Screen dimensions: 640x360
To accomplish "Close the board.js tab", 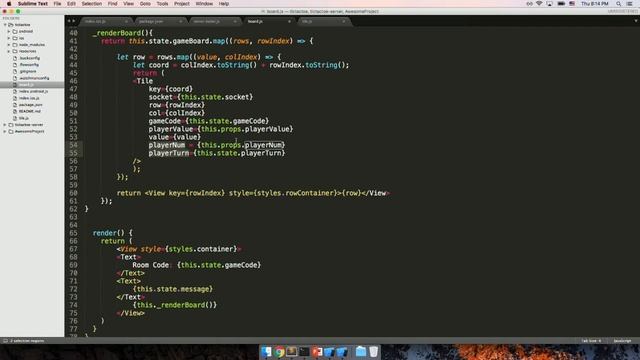I will click(x=289, y=21).
